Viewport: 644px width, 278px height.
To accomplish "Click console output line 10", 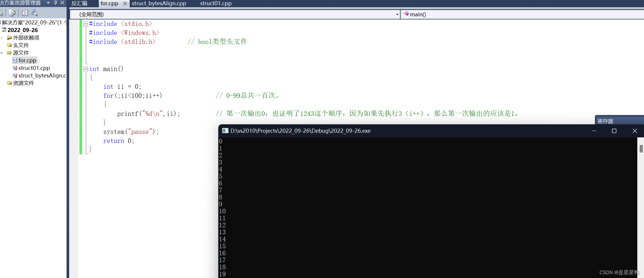I will point(222,211).
